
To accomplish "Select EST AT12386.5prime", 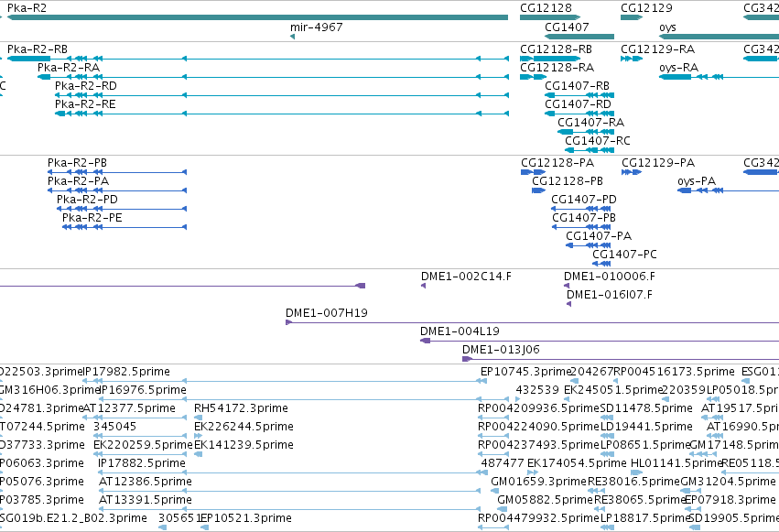I will pos(146,483).
